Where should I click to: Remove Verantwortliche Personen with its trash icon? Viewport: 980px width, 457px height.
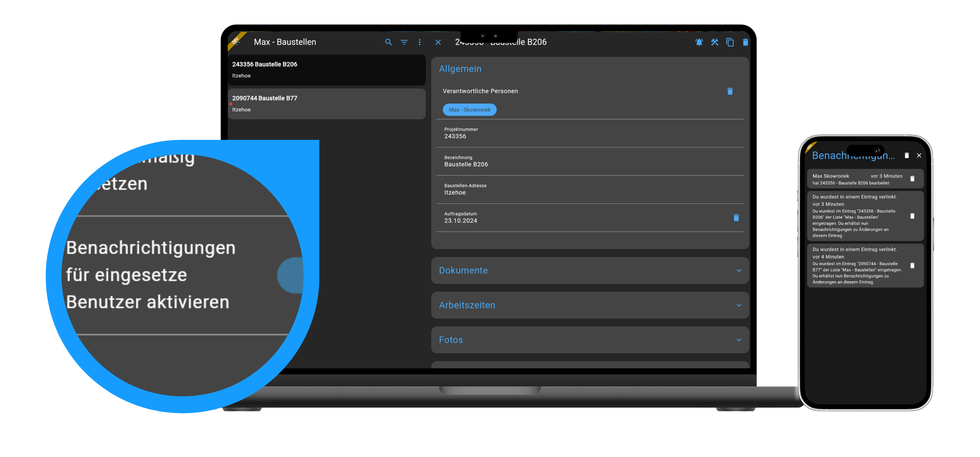pyautogui.click(x=730, y=91)
